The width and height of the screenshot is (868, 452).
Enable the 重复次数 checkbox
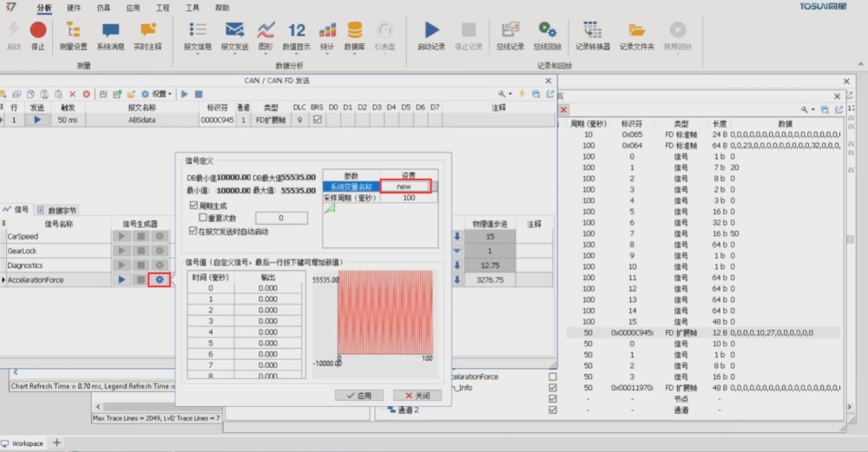click(203, 218)
